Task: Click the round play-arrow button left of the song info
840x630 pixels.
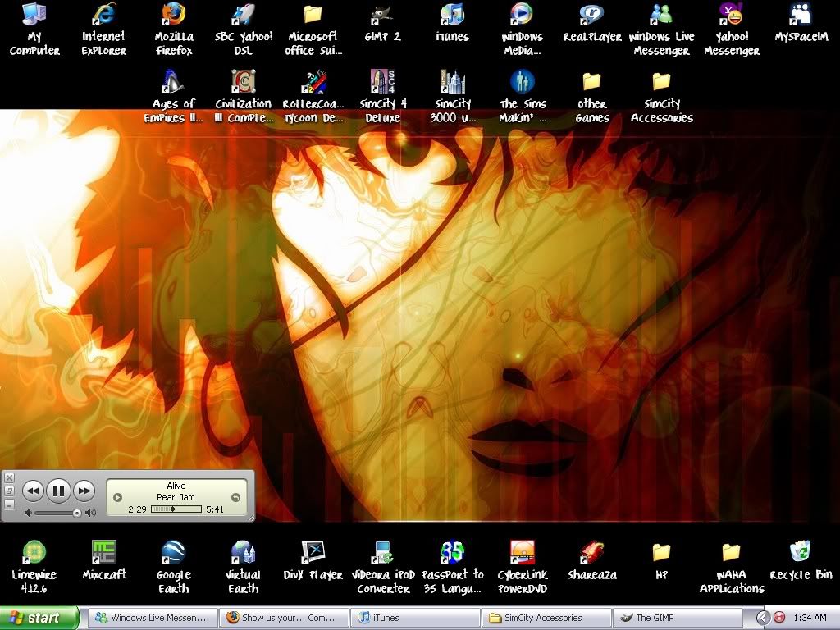Action: pos(118,497)
